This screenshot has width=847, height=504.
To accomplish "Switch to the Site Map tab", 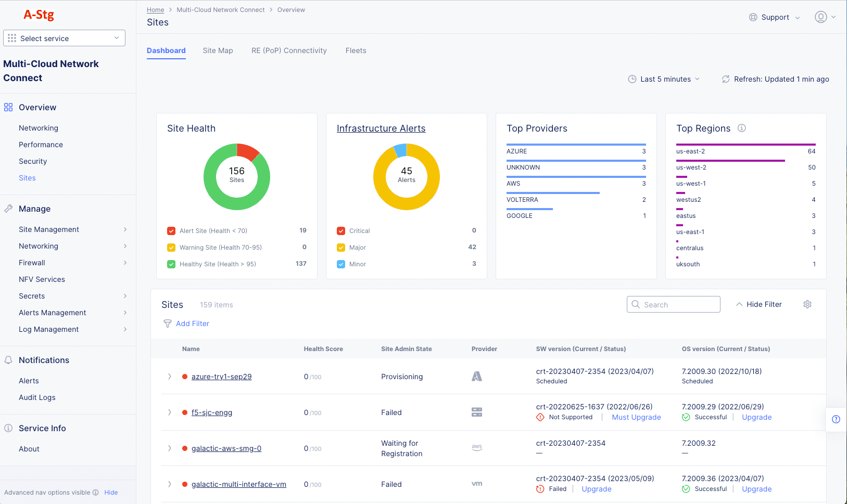I will (x=218, y=50).
